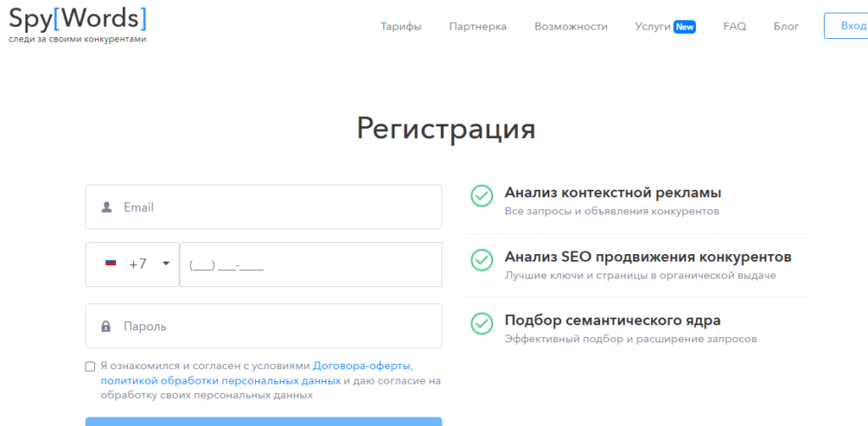Click the Russian flag icon

pos(111,263)
